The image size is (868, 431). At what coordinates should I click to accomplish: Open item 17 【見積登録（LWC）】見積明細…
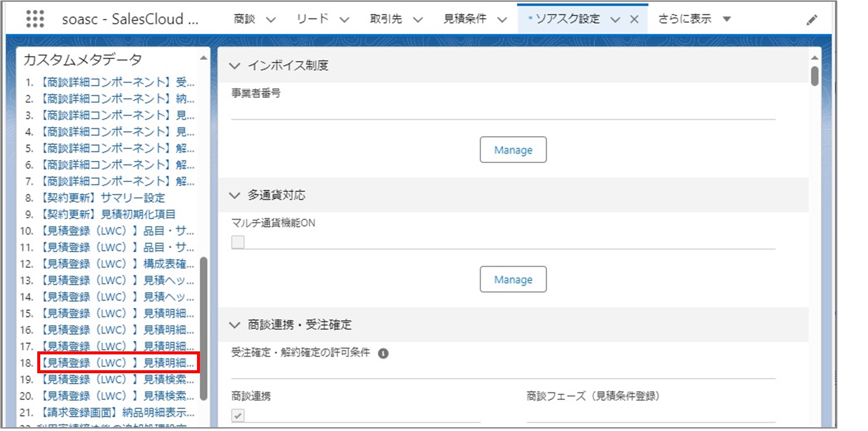[x=117, y=346]
